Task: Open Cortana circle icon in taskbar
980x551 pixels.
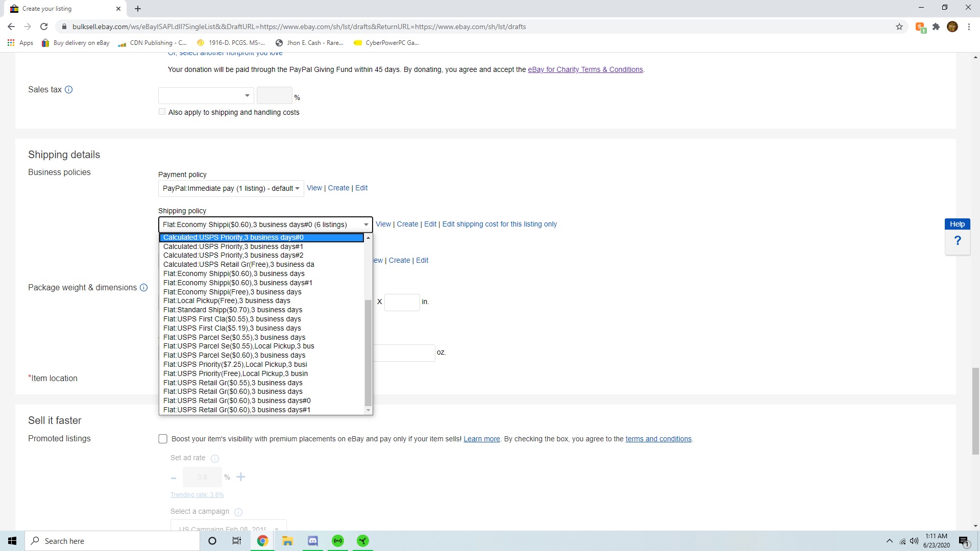Action: 212,541
